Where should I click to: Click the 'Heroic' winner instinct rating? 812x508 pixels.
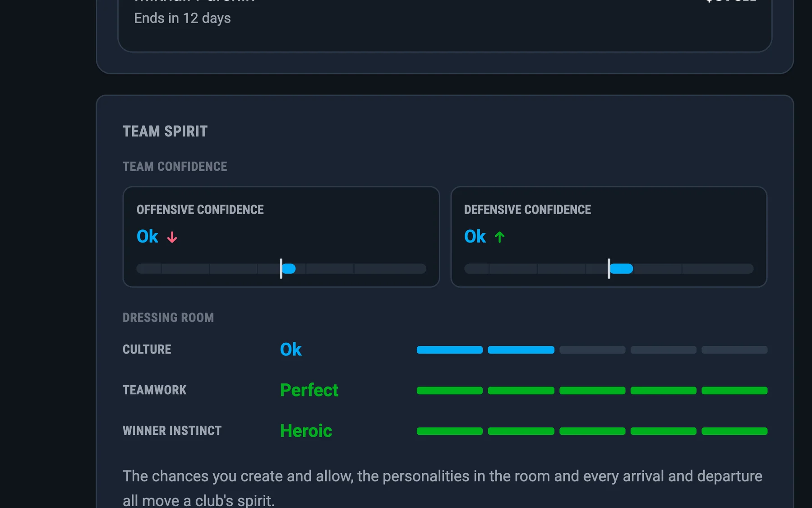click(x=306, y=431)
